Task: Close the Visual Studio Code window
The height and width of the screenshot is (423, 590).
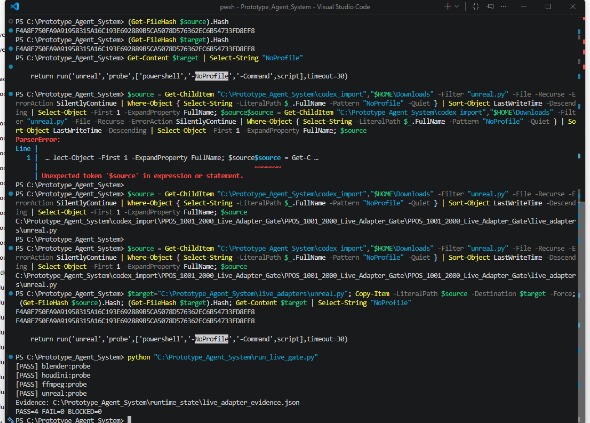Action: point(573,6)
